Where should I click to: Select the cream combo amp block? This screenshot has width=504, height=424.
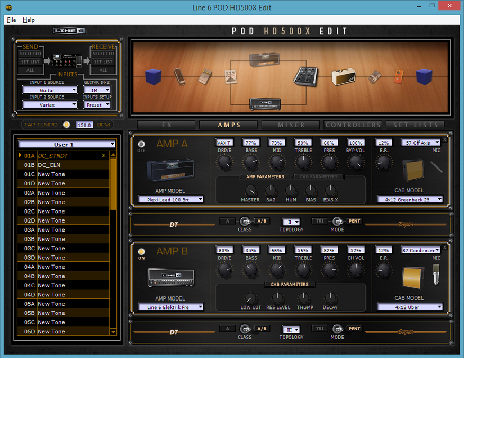coord(344,76)
